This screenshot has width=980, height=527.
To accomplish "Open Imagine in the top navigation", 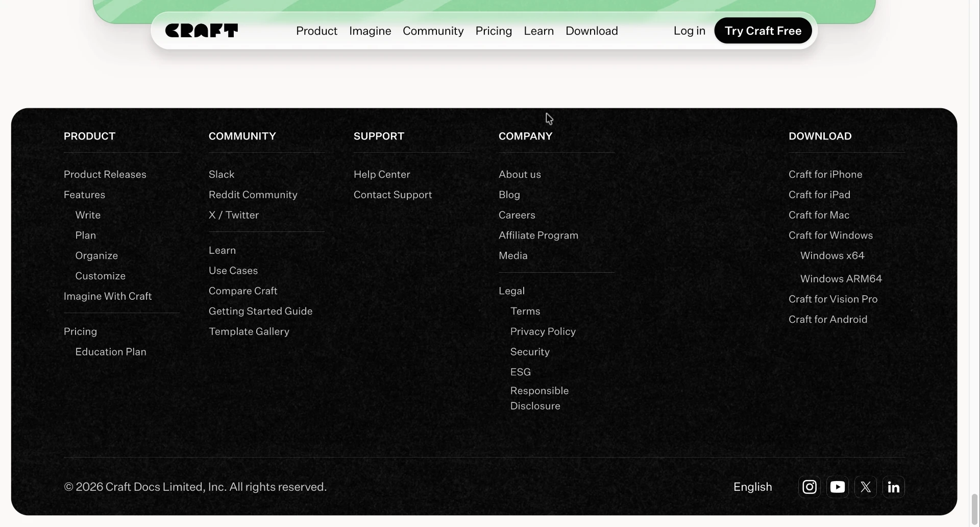I will (370, 31).
